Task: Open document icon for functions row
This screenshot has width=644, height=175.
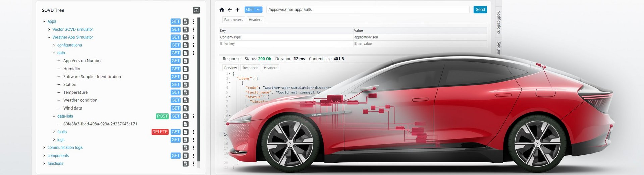Action: [185, 164]
